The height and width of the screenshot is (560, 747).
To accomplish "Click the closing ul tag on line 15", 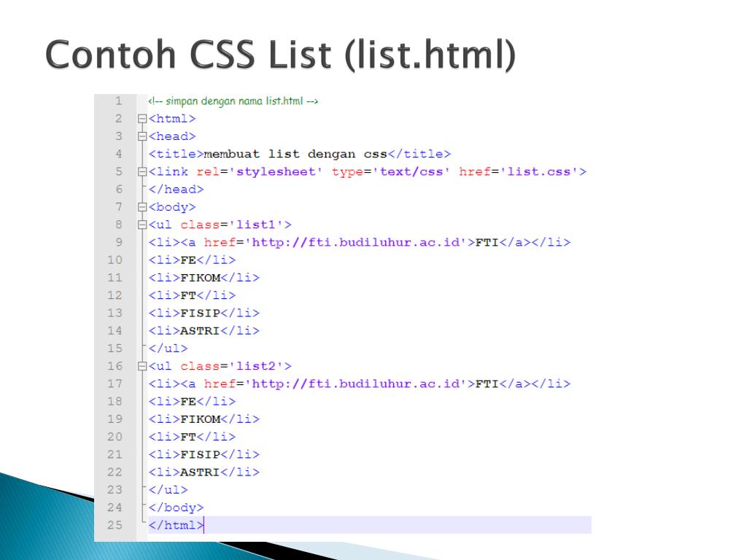I will pyautogui.click(x=169, y=349).
